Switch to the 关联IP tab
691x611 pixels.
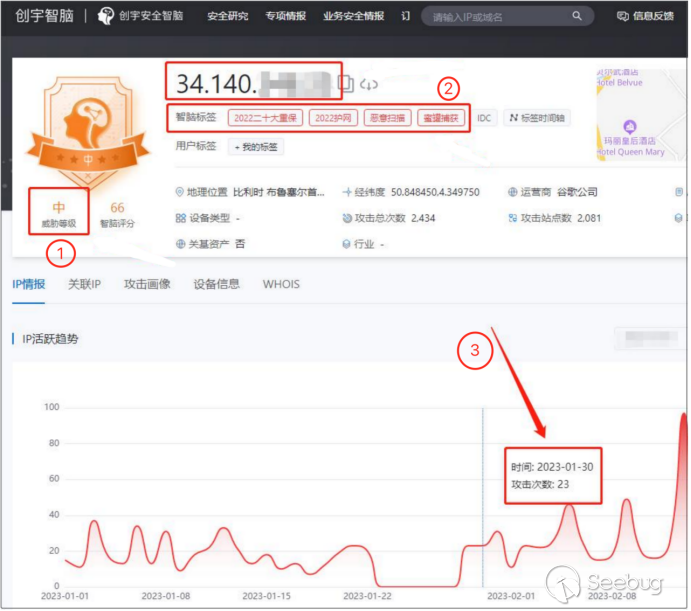coord(85,285)
